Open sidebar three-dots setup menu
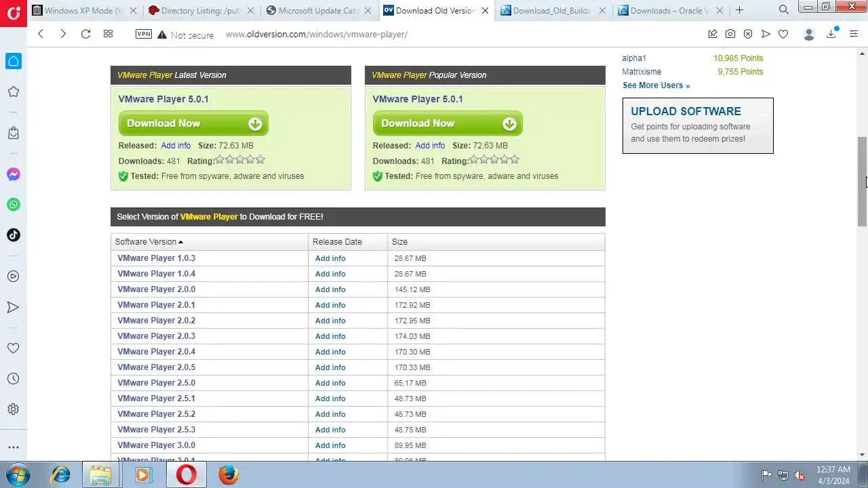 pos(13,447)
